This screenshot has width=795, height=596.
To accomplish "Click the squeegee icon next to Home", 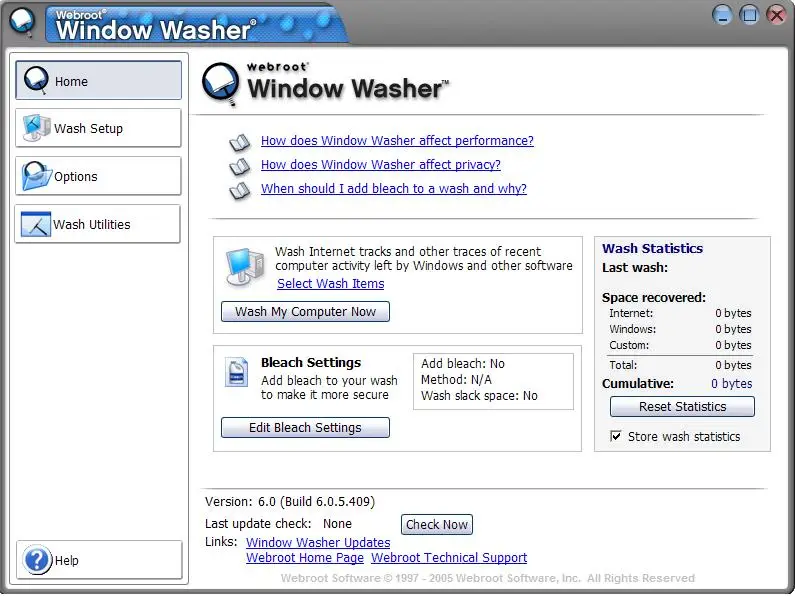I will click(36, 80).
